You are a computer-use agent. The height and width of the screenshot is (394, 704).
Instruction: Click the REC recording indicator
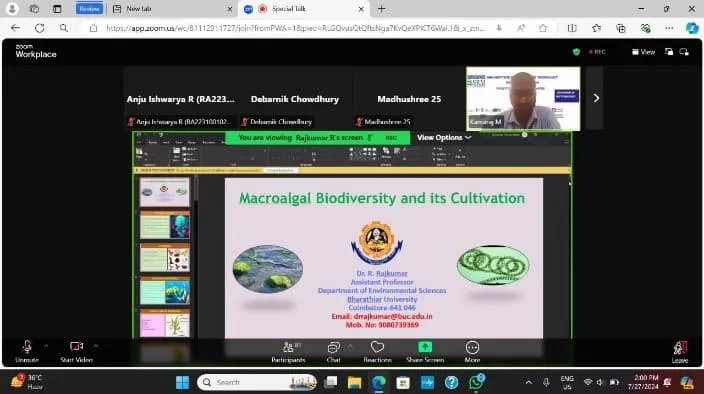(x=597, y=52)
